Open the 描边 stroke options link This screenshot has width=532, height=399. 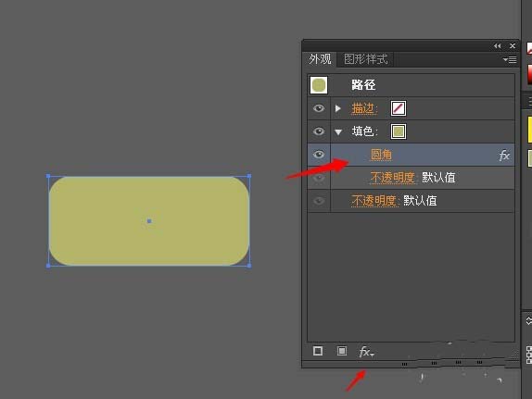coord(364,108)
